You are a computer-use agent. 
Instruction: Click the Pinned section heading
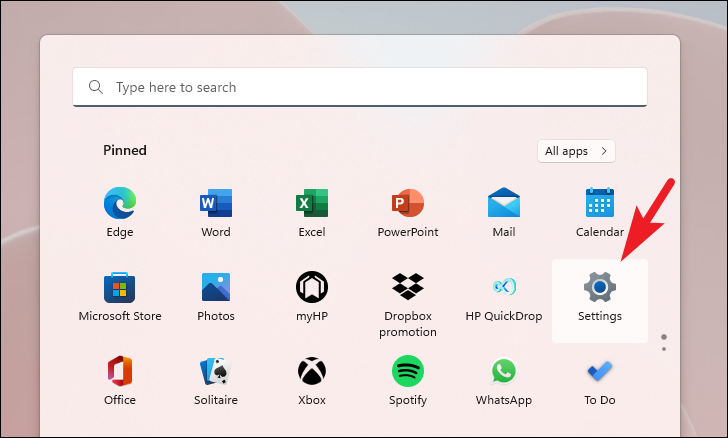pyautogui.click(x=125, y=150)
